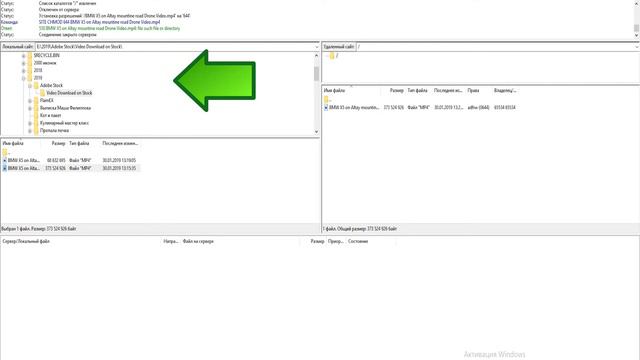Click local tree scrollbar down arrow

tap(316, 132)
